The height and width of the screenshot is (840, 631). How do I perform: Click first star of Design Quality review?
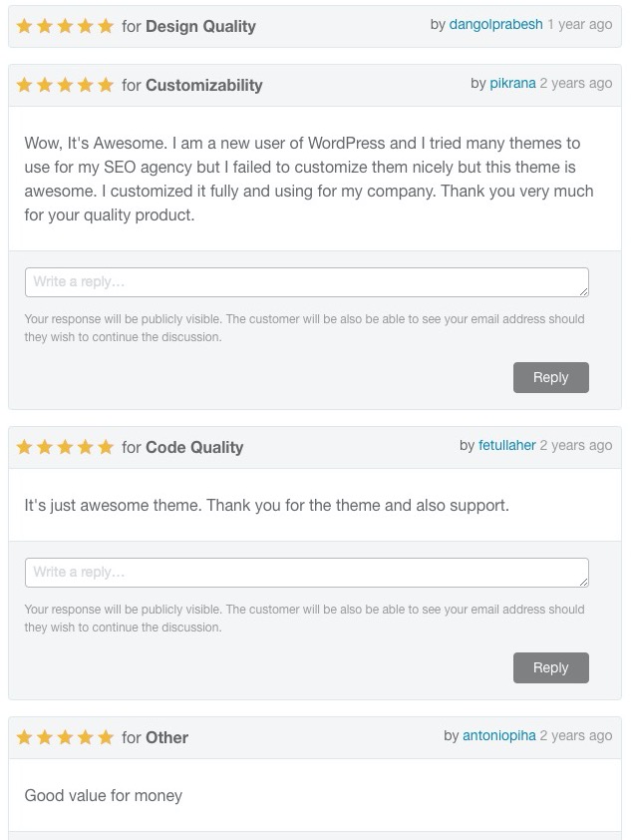click(25, 27)
